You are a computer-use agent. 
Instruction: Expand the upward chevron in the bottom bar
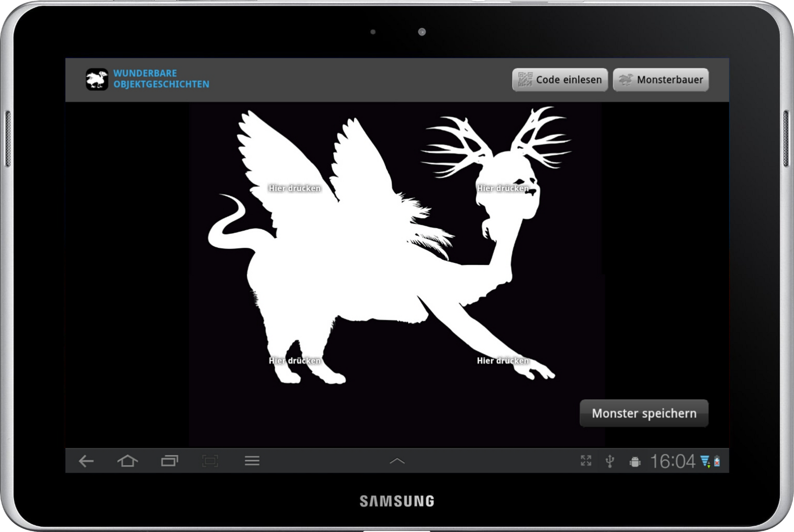(397, 461)
